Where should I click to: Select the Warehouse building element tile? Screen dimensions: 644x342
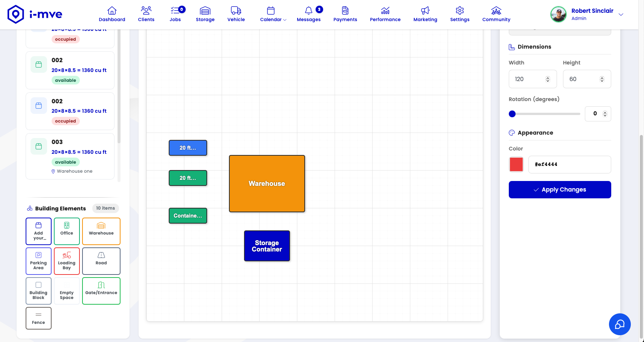click(101, 231)
